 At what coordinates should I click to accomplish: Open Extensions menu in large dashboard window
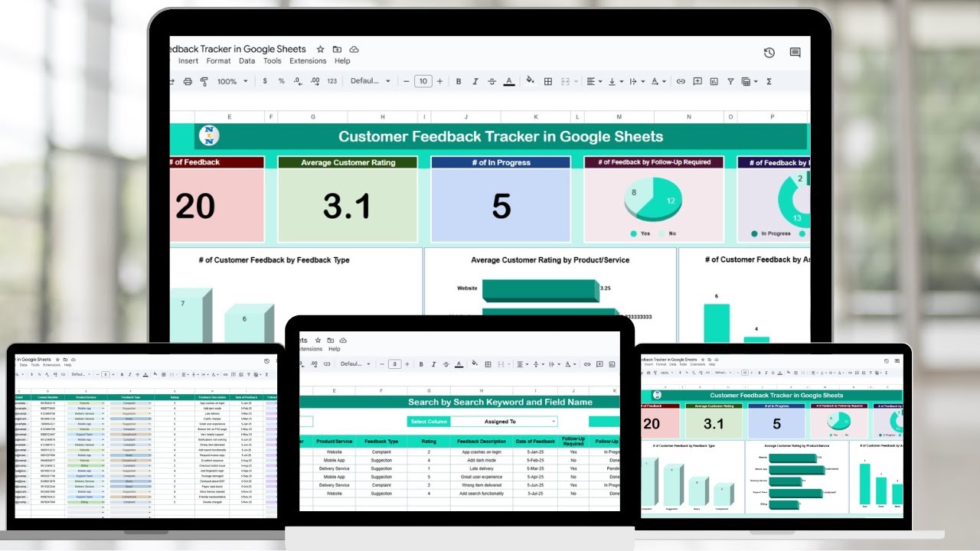tap(308, 61)
